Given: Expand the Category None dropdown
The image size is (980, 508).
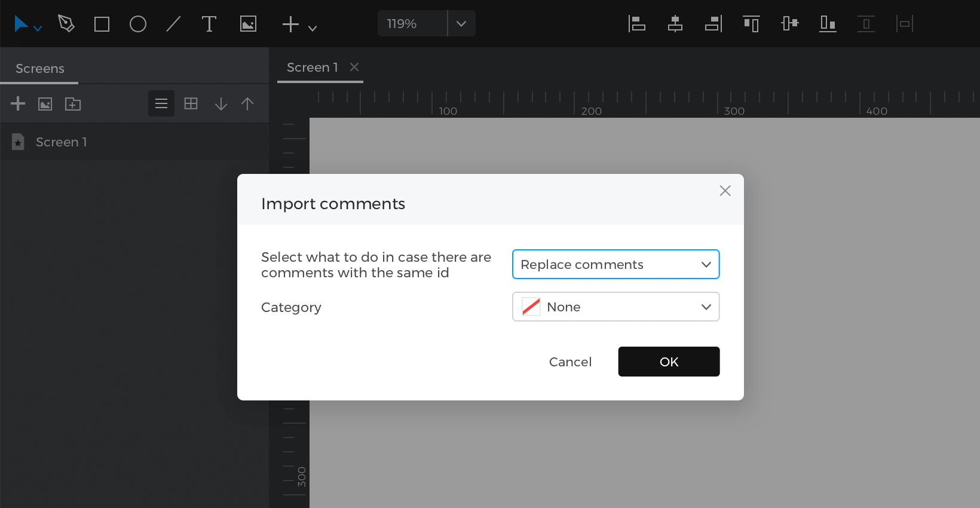Looking at the screenshot, I should pos(615,307).
